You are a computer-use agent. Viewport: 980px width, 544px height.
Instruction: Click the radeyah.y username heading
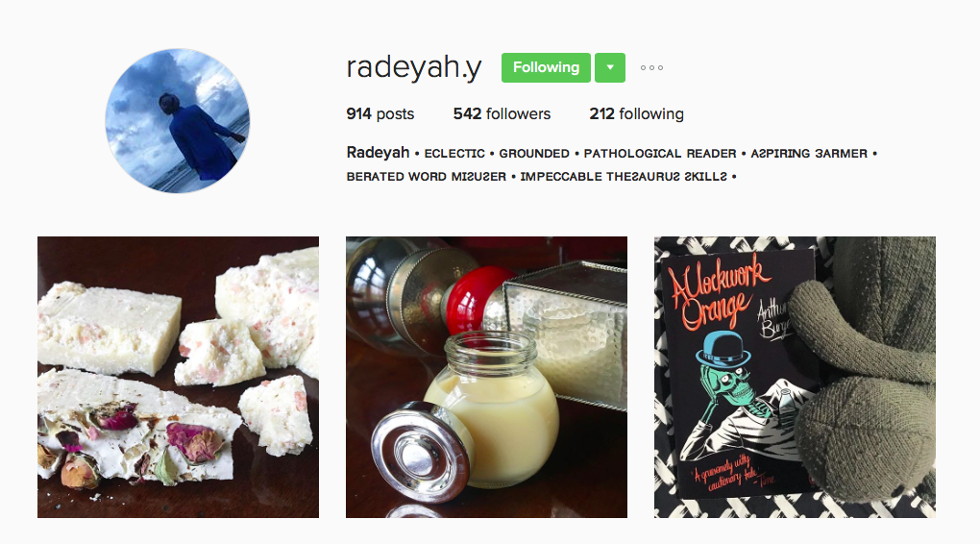414,67
